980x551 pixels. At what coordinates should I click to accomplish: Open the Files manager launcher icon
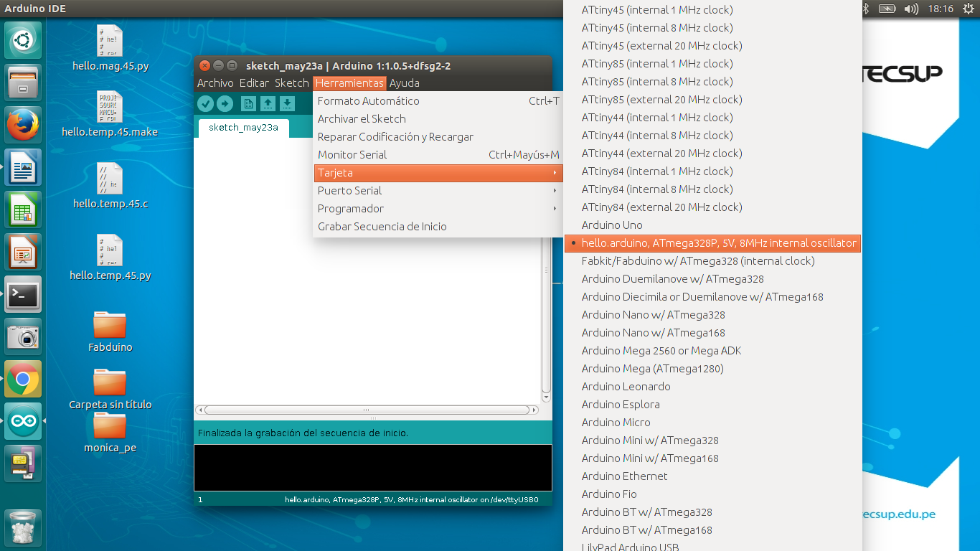(x=23, y=83)
